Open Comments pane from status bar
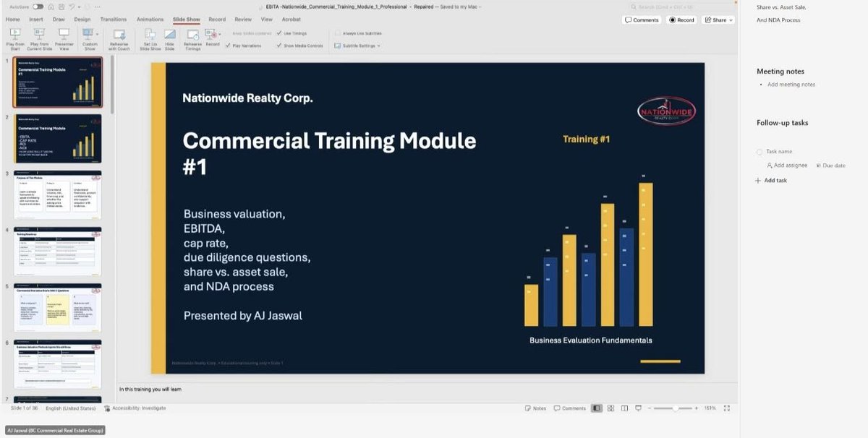This screenshot has height=438, width=868. 570,408
